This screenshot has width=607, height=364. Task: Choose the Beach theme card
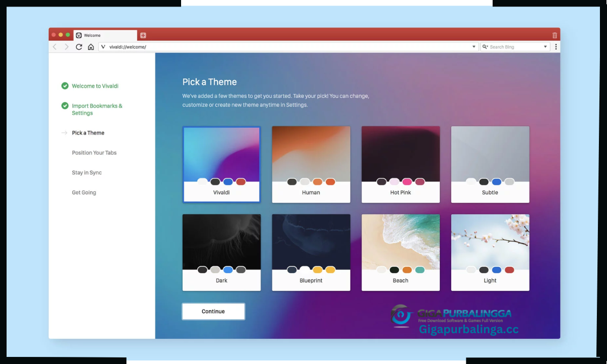point(401,252)
